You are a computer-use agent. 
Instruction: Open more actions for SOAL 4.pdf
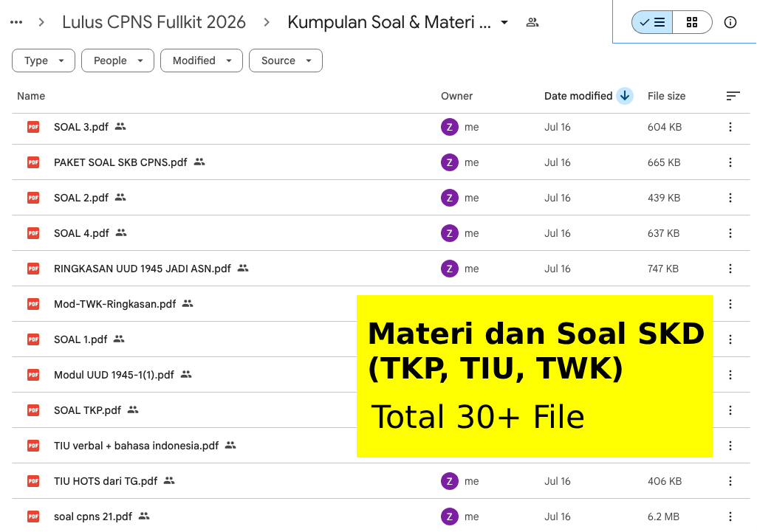coord(730,233)
